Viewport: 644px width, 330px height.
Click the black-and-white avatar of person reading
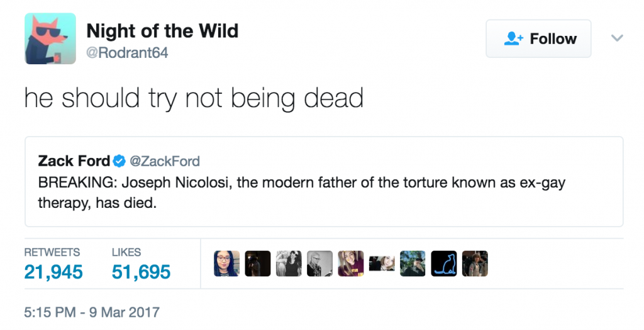pyautogui.click(x=320, y=264)
